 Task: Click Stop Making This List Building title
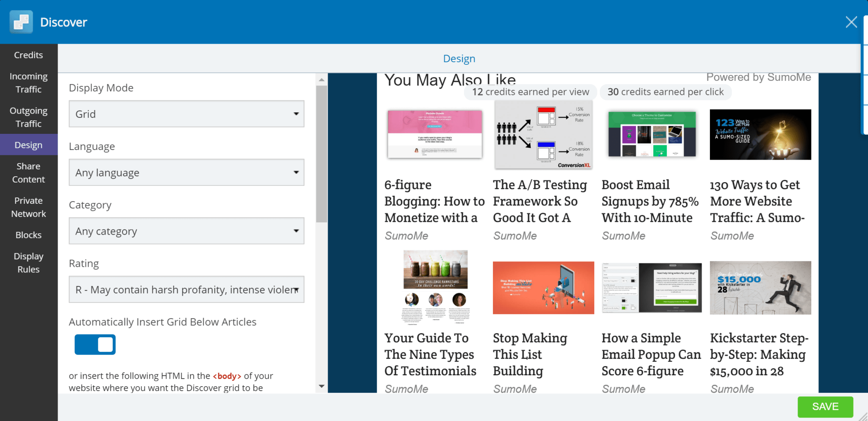click(x=530, y=355)
